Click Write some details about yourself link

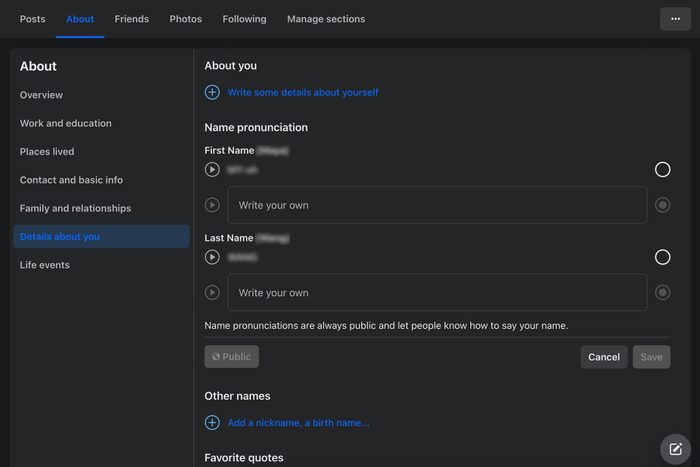[x=303, y=92]
